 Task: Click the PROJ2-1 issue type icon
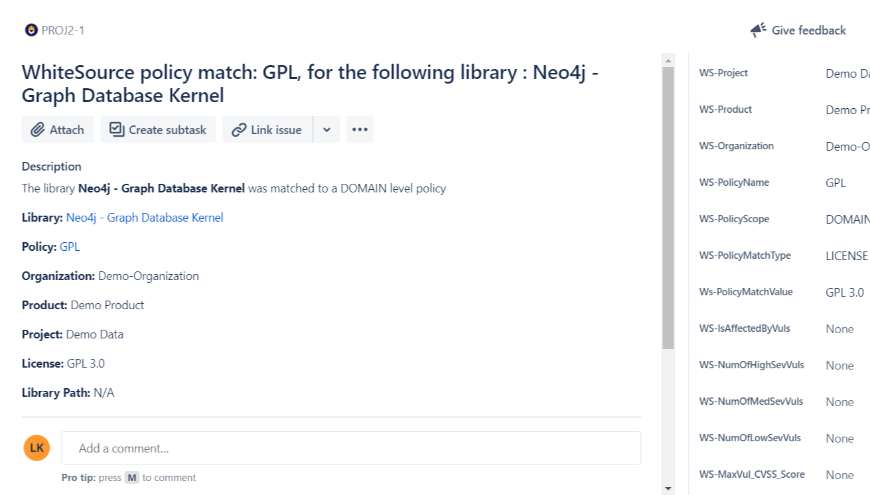pyautogui.click(x=32, y=30)
